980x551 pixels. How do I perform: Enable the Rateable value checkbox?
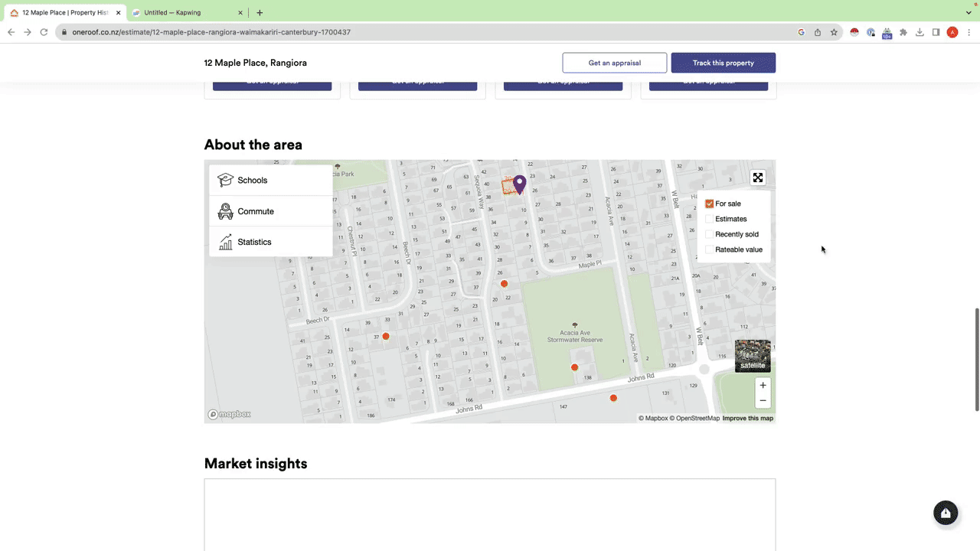click(709, 249)
